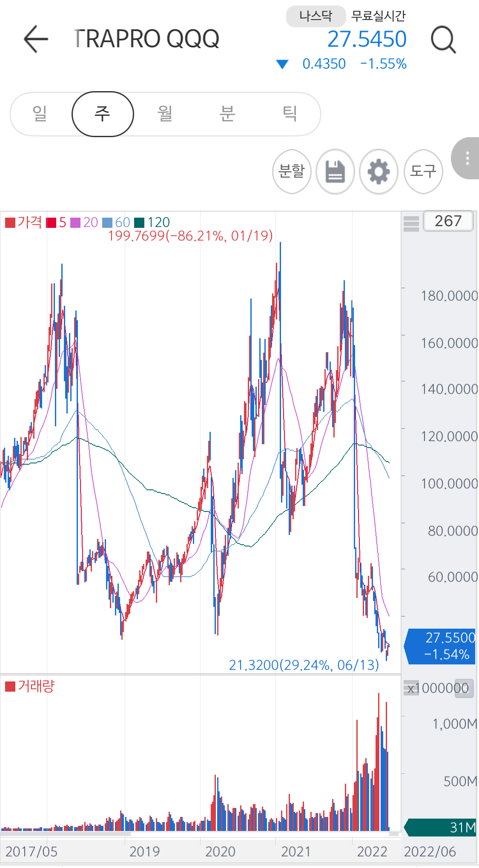The height and width of the screenshot is (868, 479).
Task: Tap the 0.4350 change value
Action: tap(324, 64)
